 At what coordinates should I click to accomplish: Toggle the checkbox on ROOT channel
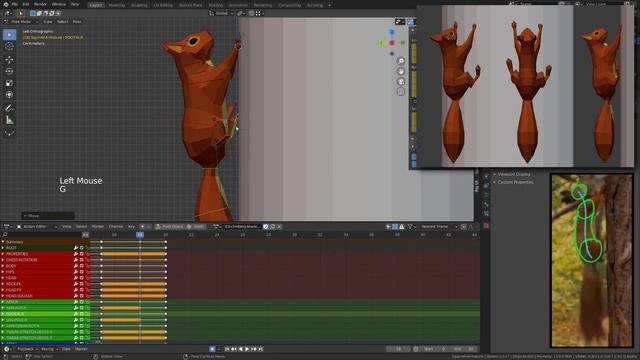click(82, 248)
